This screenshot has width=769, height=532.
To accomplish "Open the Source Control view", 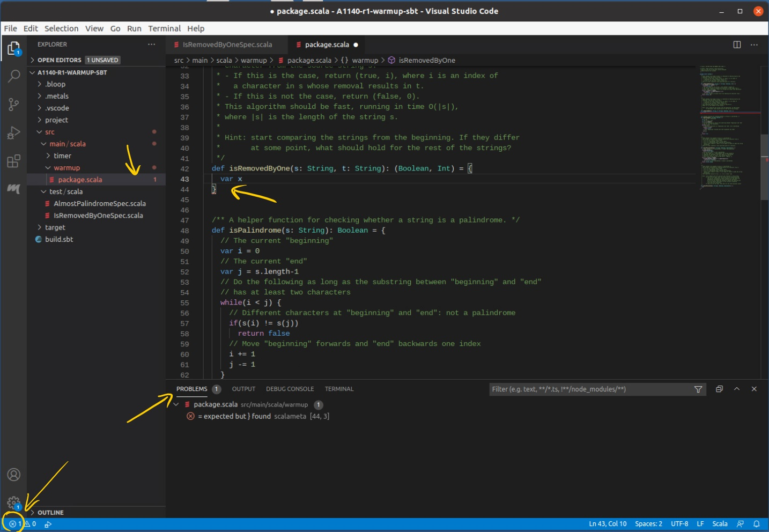I will [14, 104].
